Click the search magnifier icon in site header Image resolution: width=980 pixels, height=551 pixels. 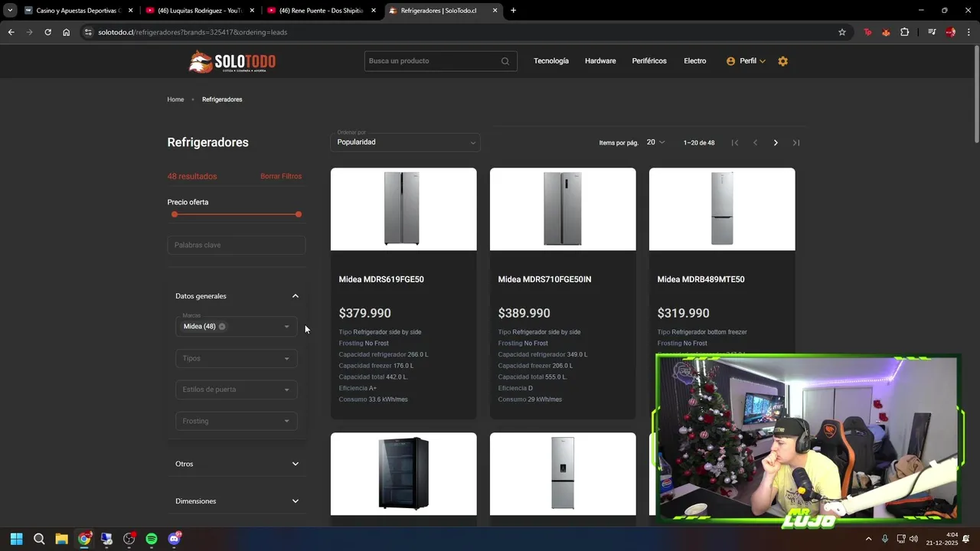coord(505,61)
